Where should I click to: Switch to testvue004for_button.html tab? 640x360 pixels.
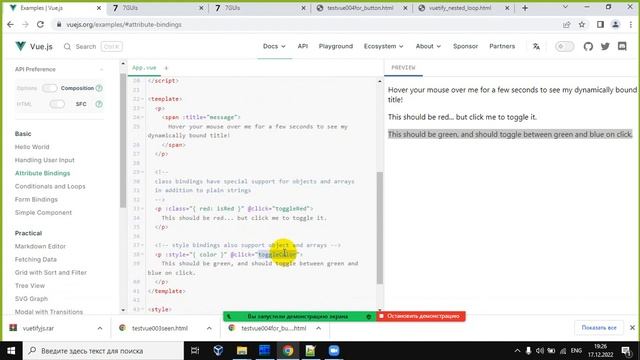(362, 8)
